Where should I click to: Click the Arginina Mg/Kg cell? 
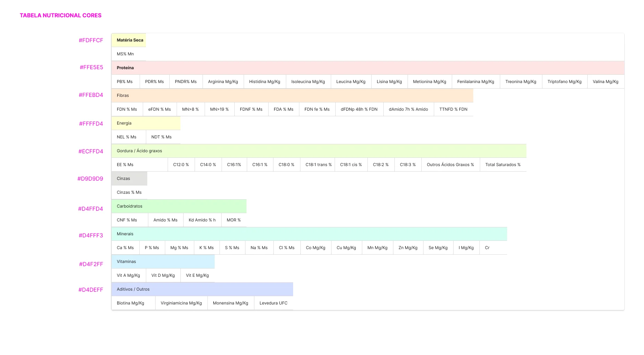(223, 82)
